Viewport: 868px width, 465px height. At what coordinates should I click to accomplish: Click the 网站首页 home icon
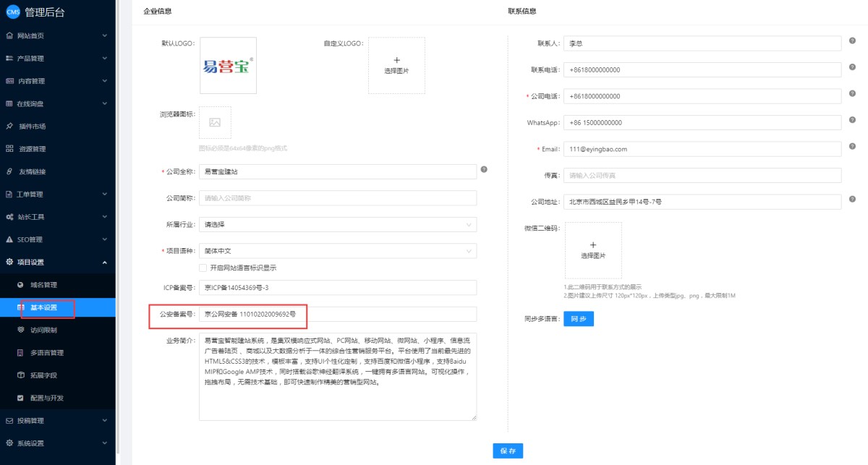click(9, 35)
